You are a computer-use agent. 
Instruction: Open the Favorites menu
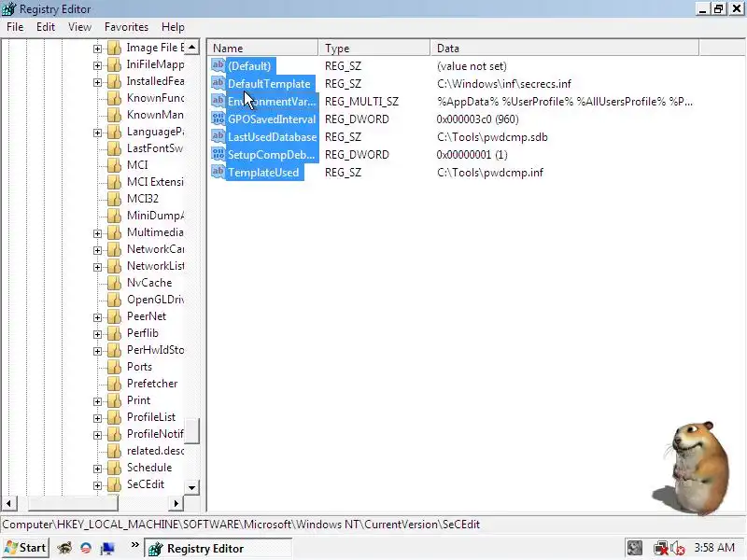pyautogui.click(x=126, y=27)
